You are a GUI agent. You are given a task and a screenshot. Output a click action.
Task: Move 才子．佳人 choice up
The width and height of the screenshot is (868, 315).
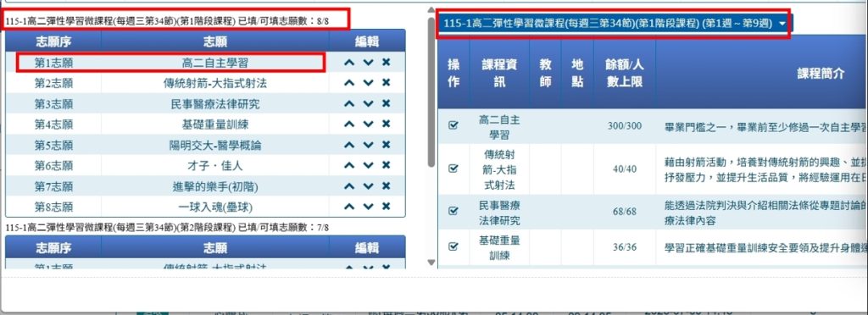[348, 165]
